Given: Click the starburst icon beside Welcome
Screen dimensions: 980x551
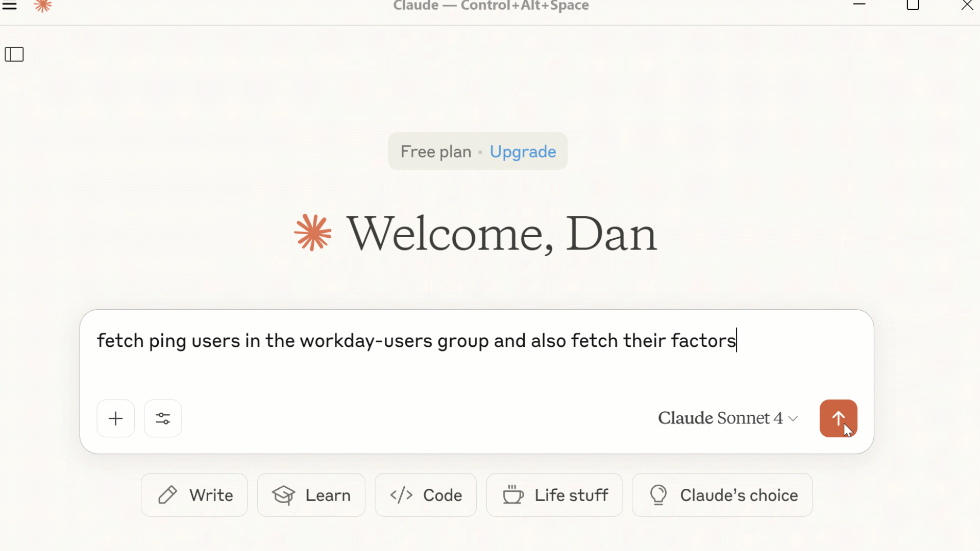Looking at the screenshot, I should coord(313,233).
